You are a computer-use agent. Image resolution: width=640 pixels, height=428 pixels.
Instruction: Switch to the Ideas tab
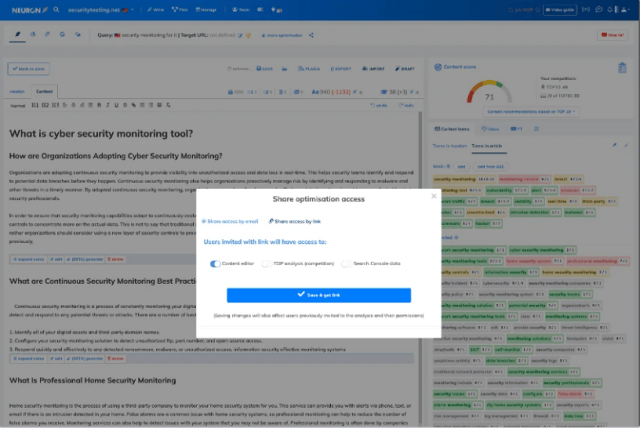coord(490,129)
